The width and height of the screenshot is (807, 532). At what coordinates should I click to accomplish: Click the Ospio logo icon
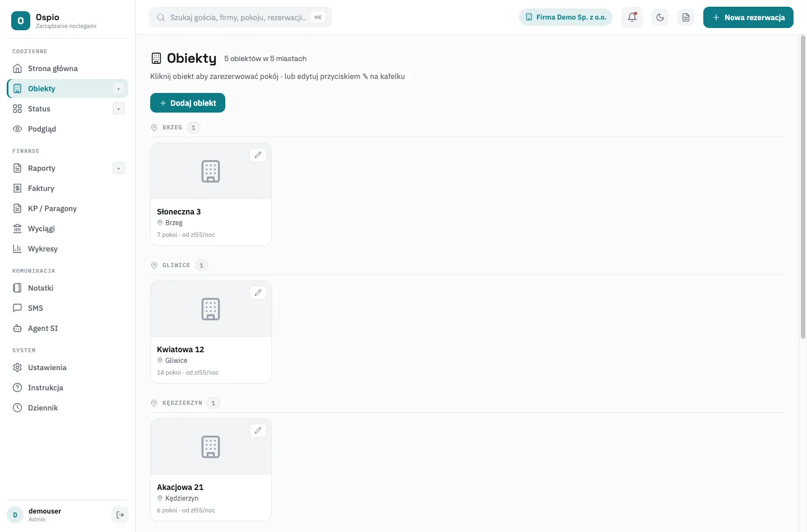tap(21, 21)
